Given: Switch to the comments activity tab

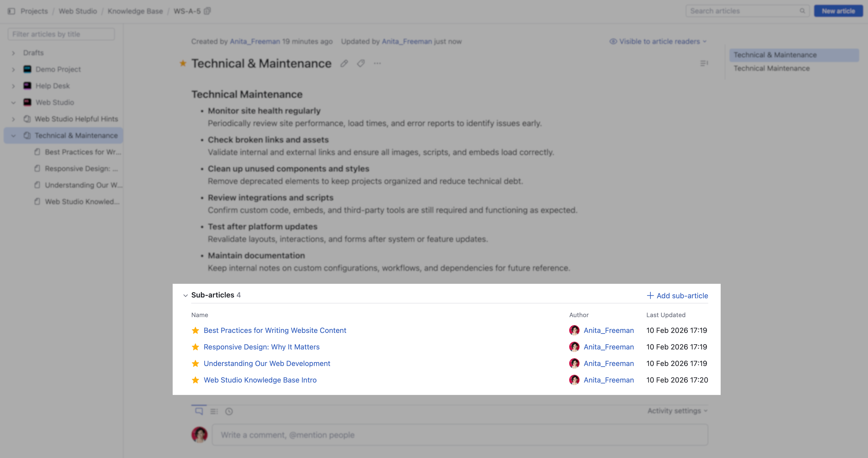Looking at the screenshot, I should click(x=199, y=411).
